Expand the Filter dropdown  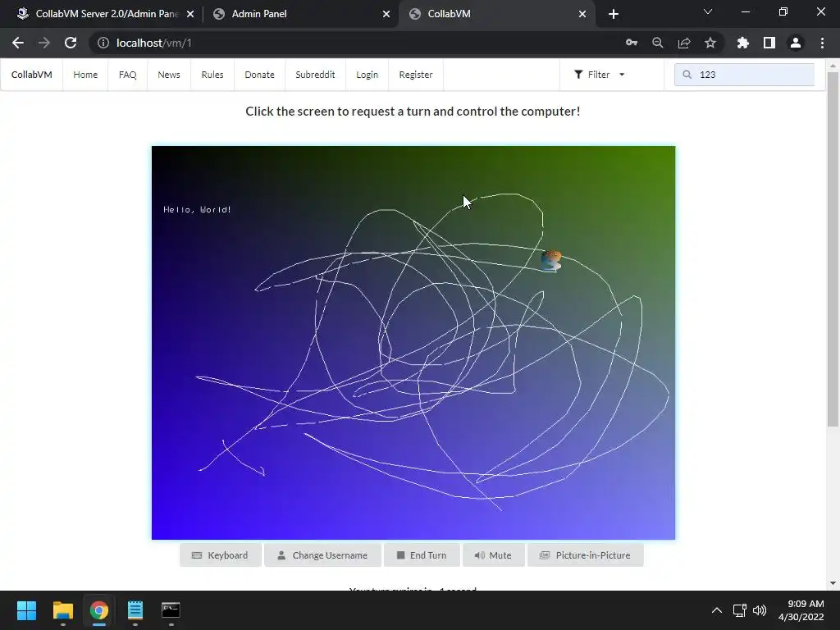coord(599,75)
